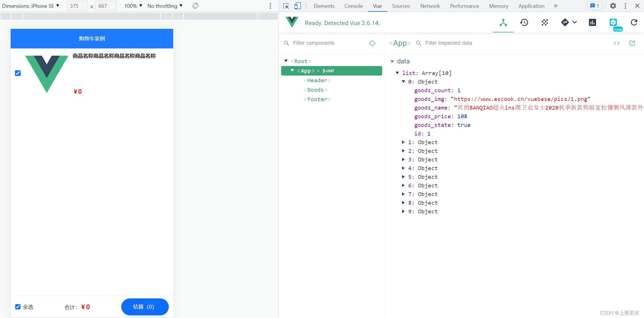Screen dimensions: 644x318
Task: Select the Footer component in tree
Action: pos(317,99)
